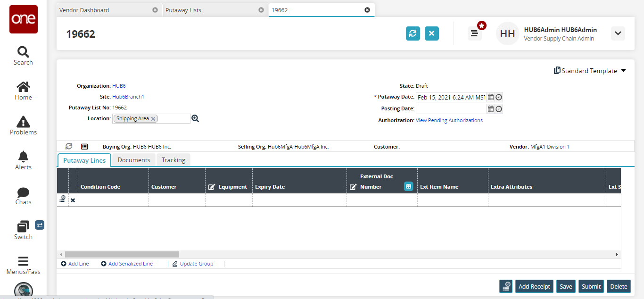Click the list details icon beside Buying Org
644x299 pixels.
click(x=84, y=147)
